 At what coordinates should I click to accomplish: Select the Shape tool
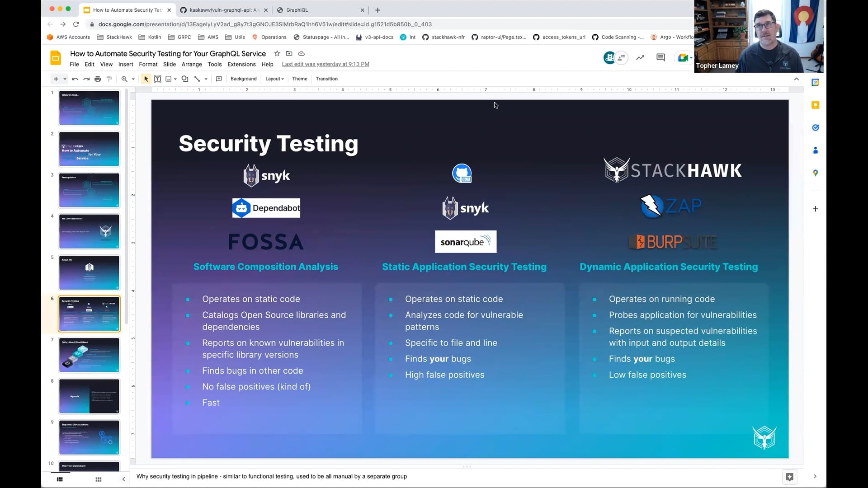click(x=184, y=79)
